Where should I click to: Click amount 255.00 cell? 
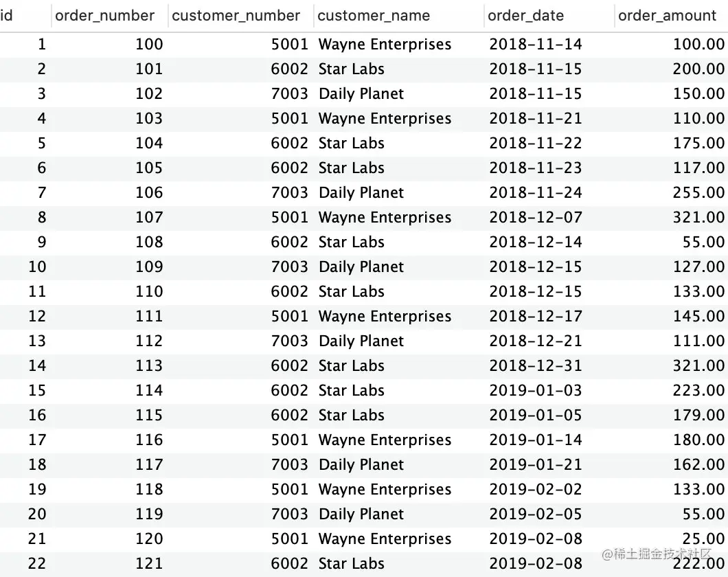click(698, 192)
